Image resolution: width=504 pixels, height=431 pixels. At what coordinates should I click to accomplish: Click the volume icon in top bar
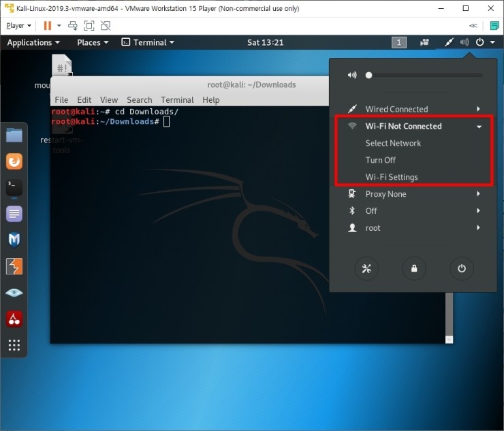(x=464, y=42)
